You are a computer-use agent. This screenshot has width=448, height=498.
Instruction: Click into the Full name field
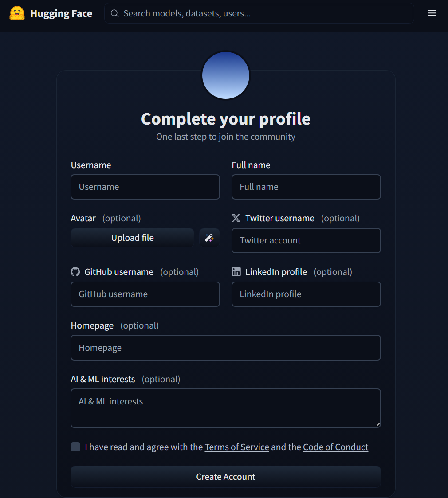[x=306, y=187]
